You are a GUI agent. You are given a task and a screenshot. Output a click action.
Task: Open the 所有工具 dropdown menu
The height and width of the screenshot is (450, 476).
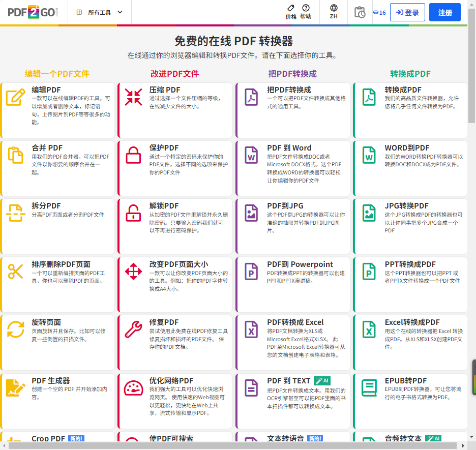pos(99,12)
